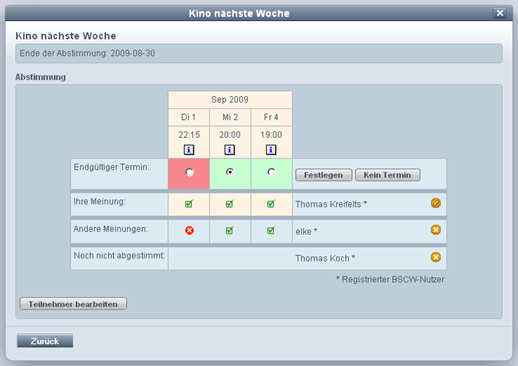Close the Kino nächste Woche dialog
The image size is (518, 366).
[500, 13]
